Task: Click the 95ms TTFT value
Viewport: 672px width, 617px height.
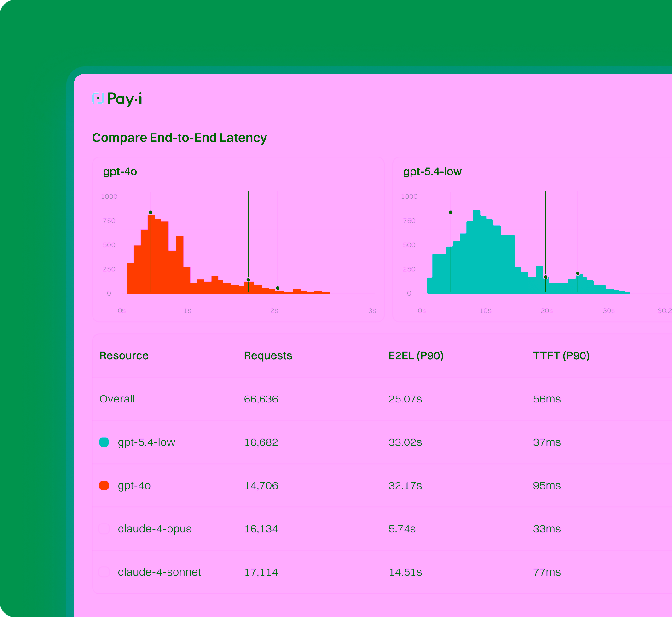Action: (x=547, y=486)
